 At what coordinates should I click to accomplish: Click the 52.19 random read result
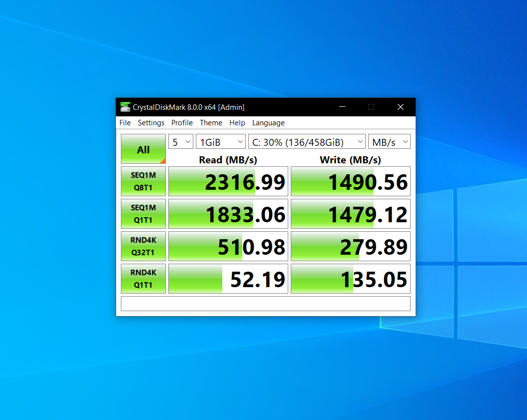[x=228, y=279]
